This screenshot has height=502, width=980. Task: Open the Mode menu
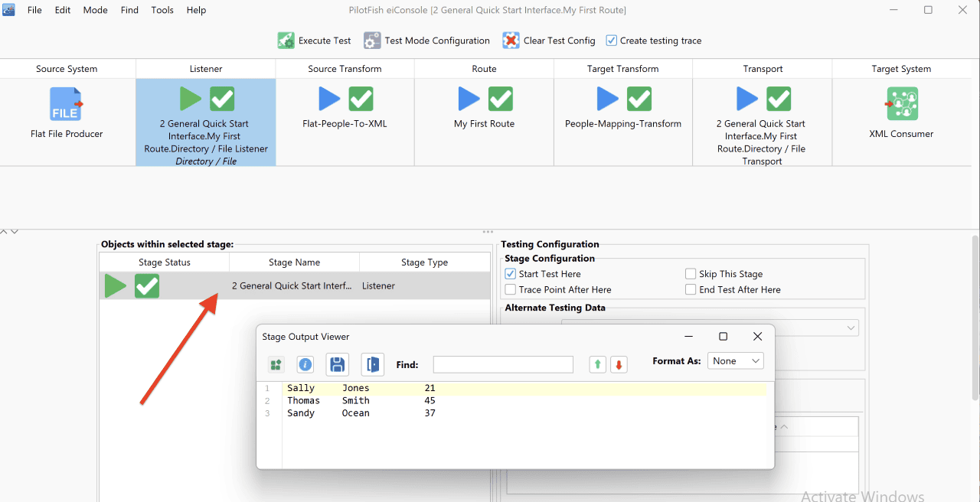96,10
